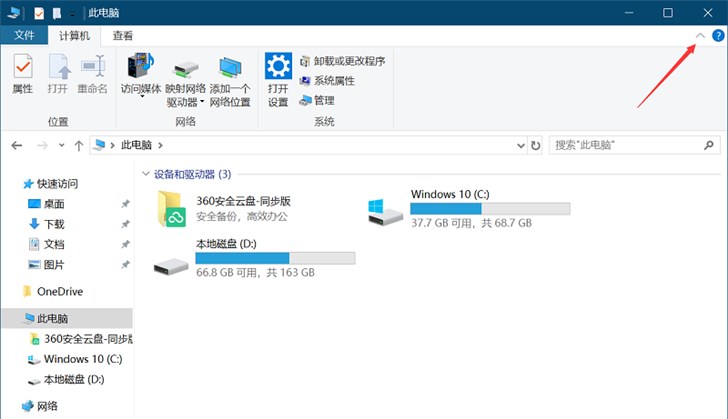Click 添加一个网络位置 add network location icon
Image resolution: width=728 pixels, height=419 pixels.
point(230,68)
